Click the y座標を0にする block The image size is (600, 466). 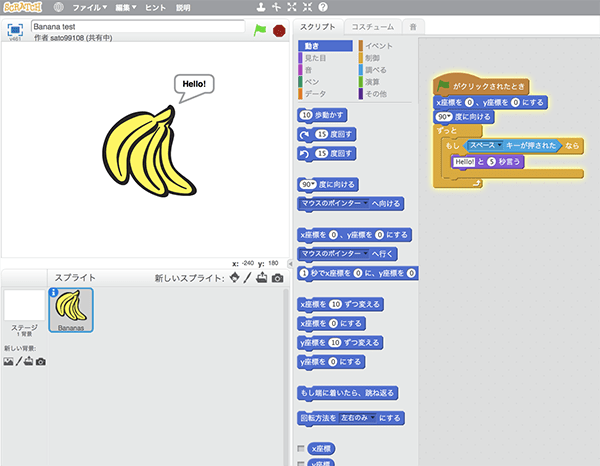tap(331, 362)
